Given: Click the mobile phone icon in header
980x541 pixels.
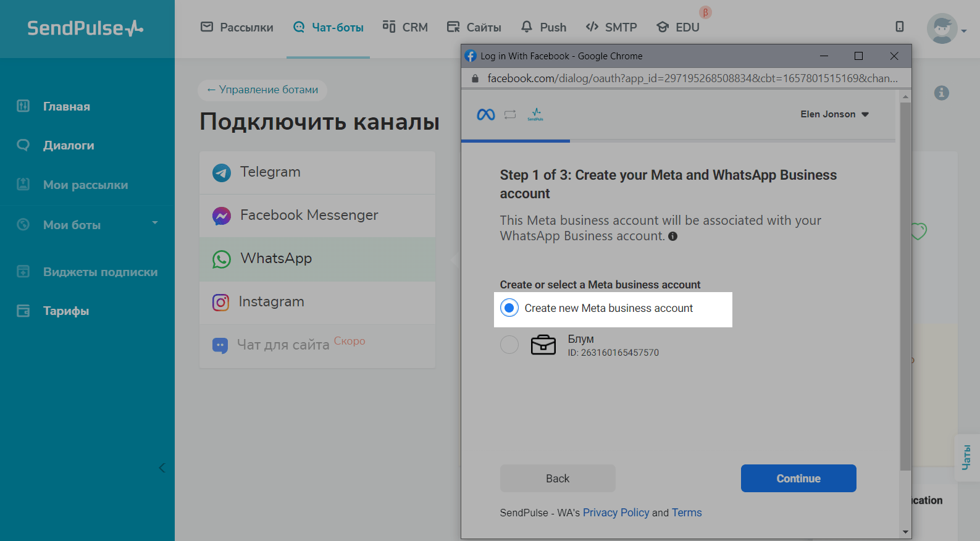Looking at the screenshot, I should pyautogui.click(x=900, y=27).
